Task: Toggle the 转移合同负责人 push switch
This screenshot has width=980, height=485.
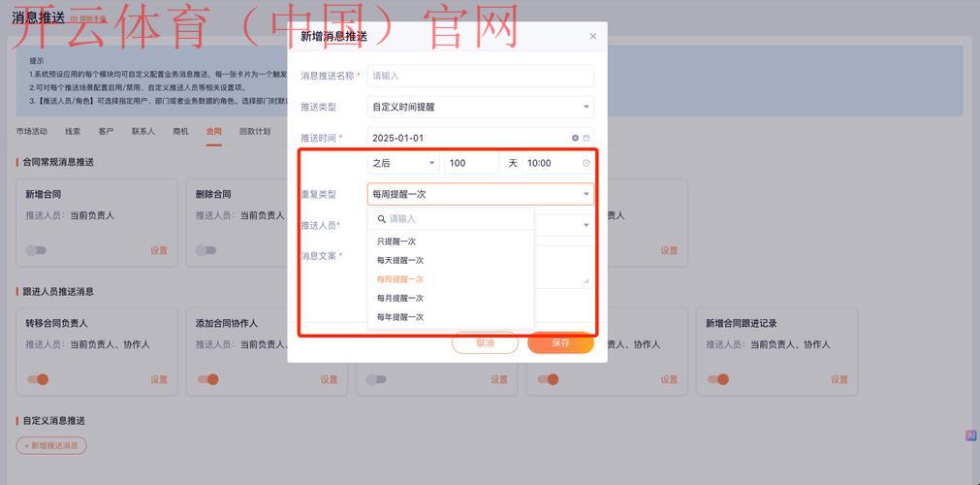Action: (37, 379)
